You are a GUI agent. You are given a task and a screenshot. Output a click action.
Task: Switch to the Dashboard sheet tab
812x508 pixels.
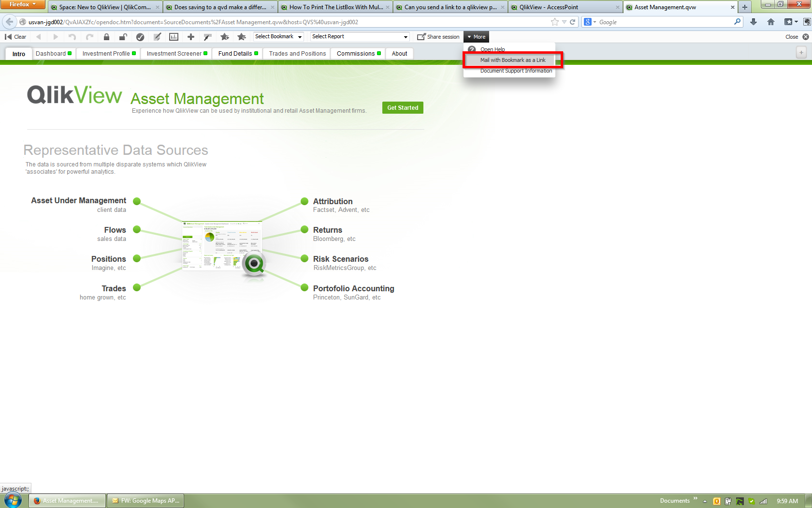click(54, 54)
